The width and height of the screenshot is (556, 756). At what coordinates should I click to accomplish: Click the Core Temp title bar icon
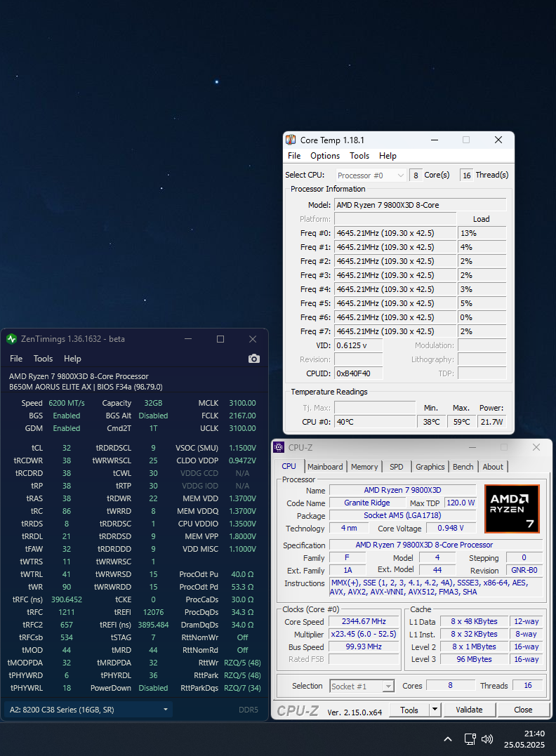pos(291,140)
